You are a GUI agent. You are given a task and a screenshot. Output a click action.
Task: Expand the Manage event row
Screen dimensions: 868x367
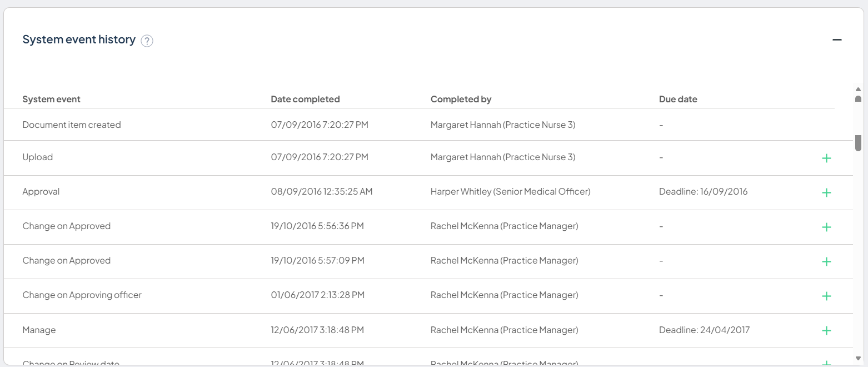point(826,331)
